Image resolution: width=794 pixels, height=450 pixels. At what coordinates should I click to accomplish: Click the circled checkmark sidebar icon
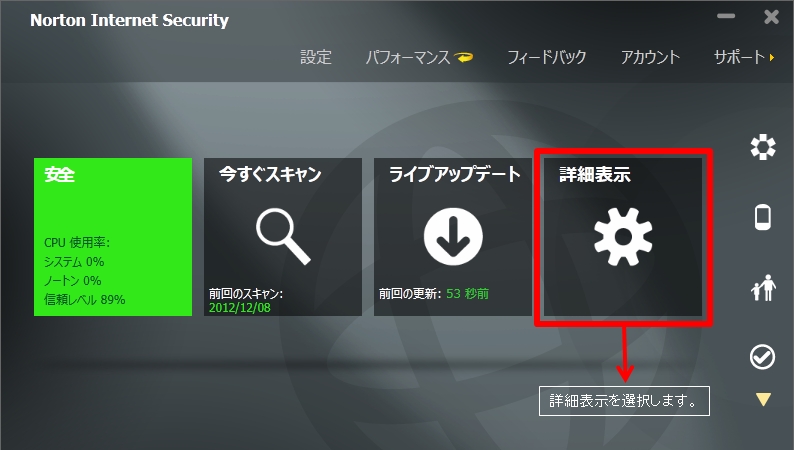click(762, 357)
